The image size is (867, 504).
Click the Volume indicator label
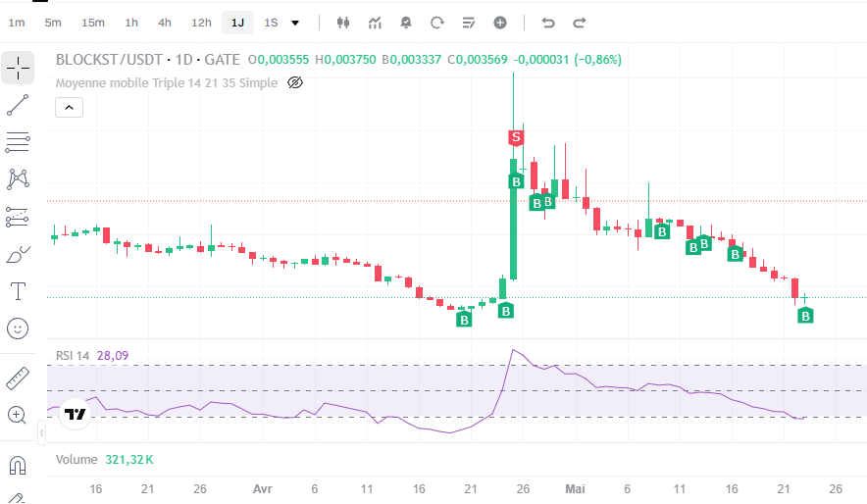tap(76, 460)
